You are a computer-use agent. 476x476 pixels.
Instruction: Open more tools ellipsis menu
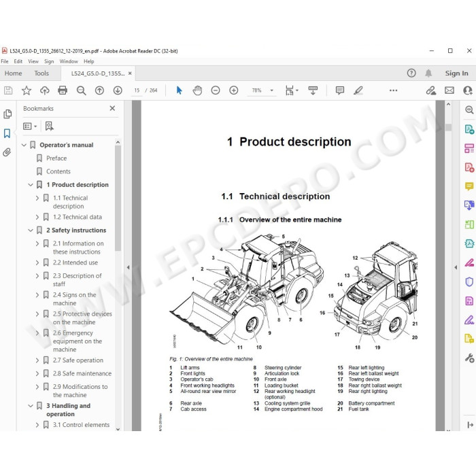point(394,90)
